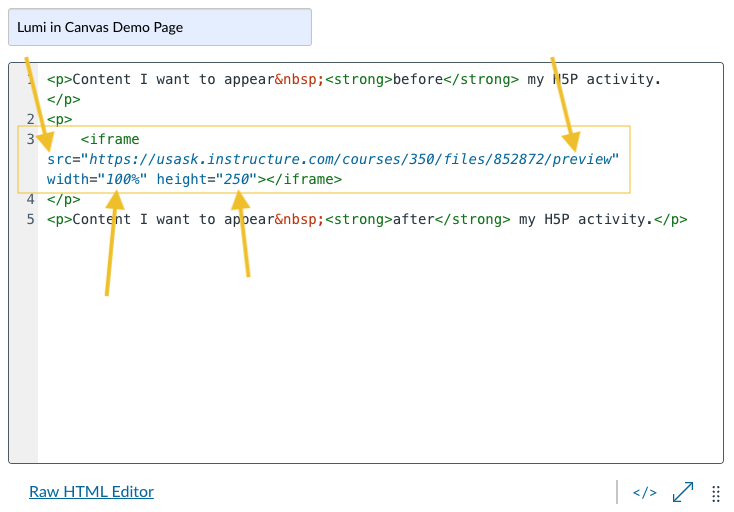This screenshot has height=512, width=734.
Task: Click the height value "250" in the iframe code
Action: tap(236, 179)
